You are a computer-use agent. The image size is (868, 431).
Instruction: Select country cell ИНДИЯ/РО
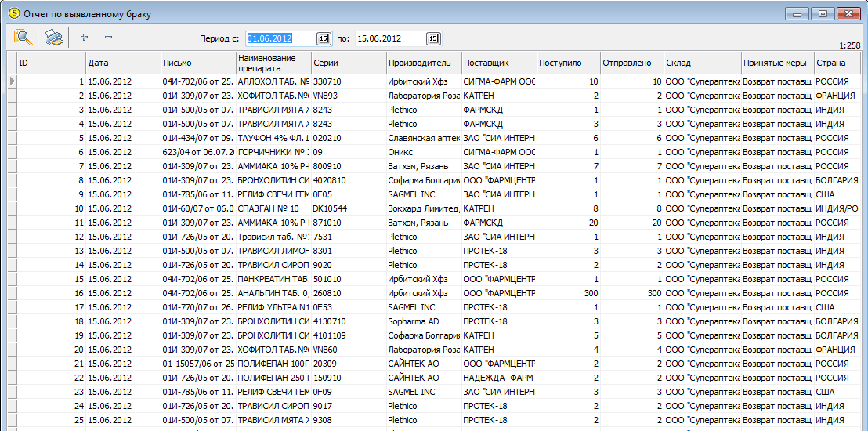(x=837, y=208)
